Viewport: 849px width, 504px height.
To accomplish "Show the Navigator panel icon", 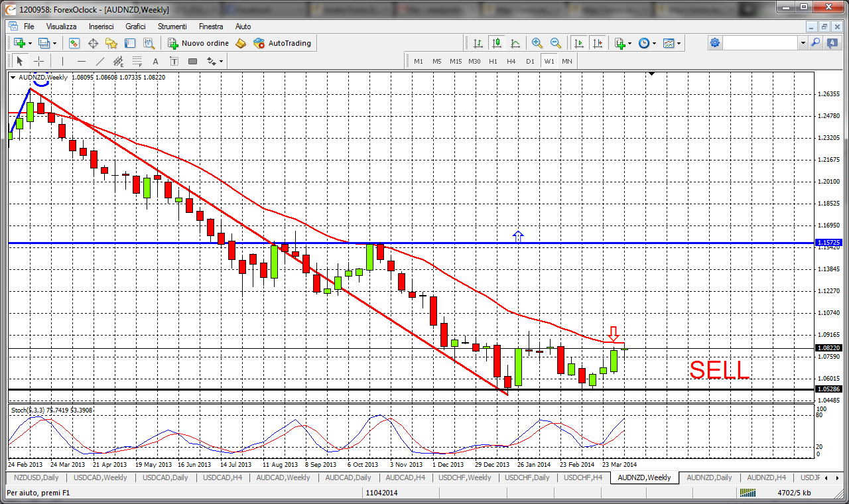I will tap(111, 43).
